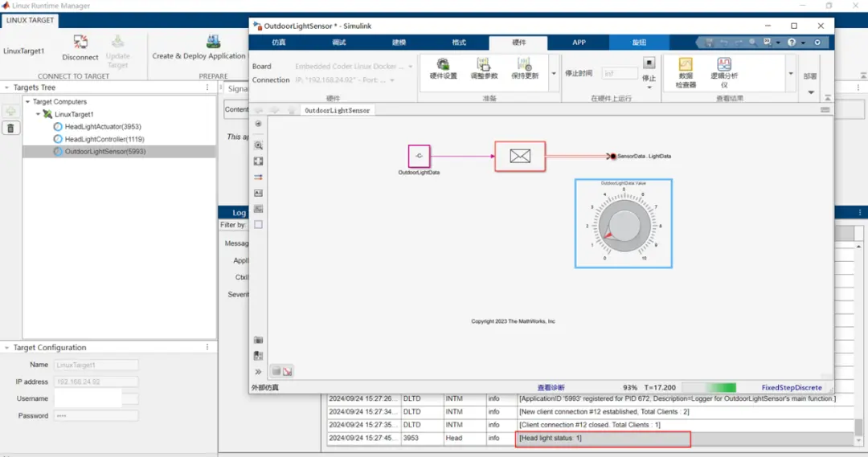The height and width of the screenshot is (457, 868).
Task: Select HeadLightController(1119) in tree
Action: click(104, 140)
